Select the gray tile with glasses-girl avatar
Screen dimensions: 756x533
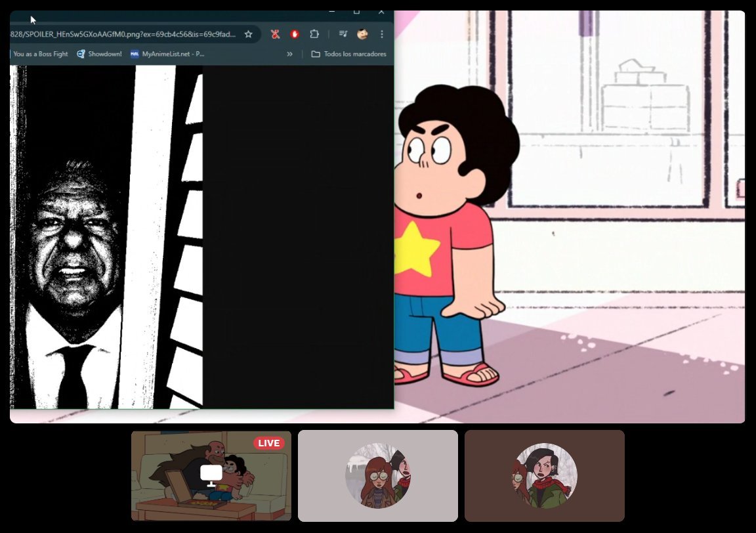(x=378, y=476)
